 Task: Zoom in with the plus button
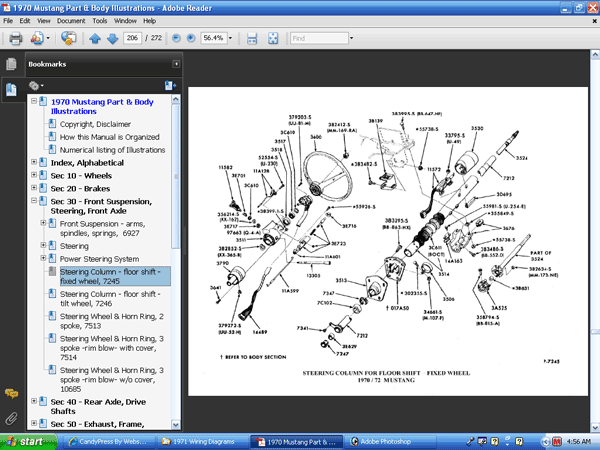(191, 38)
